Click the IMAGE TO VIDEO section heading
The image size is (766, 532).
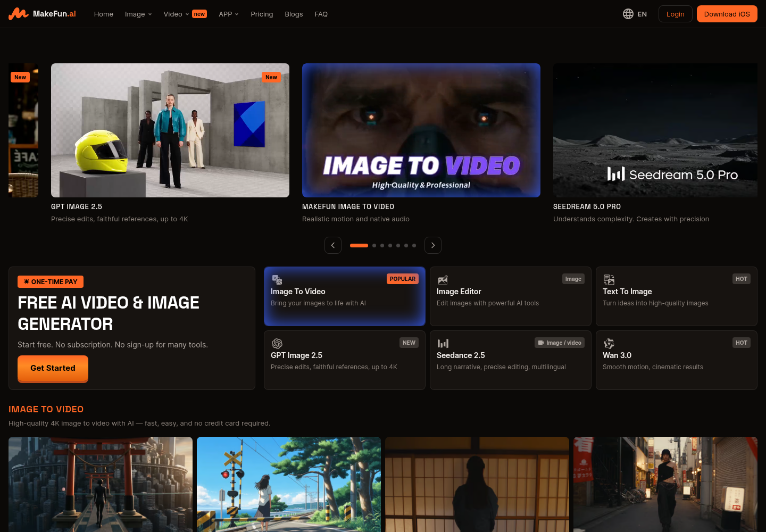46,409
